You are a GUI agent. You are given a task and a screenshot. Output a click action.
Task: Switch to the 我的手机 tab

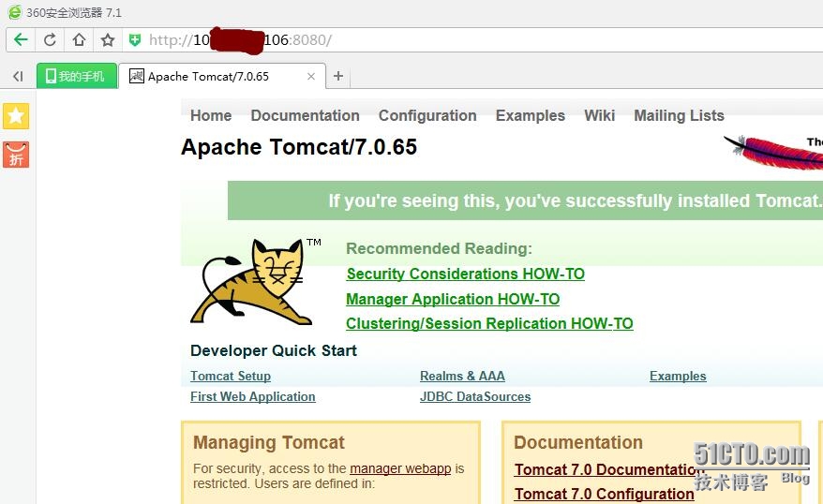77,76
